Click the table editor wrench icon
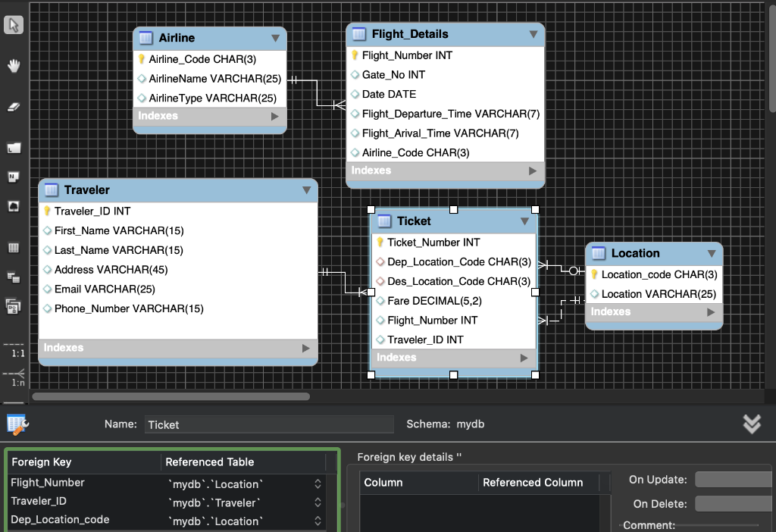This screenshot has width=776, height=532. click(x=18, y=424)
